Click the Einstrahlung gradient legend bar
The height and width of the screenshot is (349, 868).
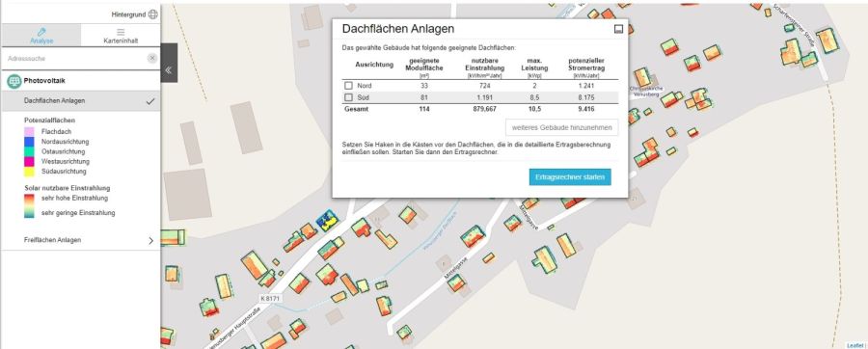click(x=29, y=205)
